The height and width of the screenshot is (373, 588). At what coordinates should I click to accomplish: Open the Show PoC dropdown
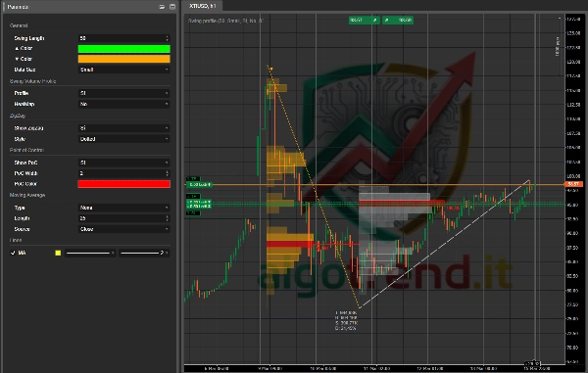pyautogui.click(x=124, y=163)
